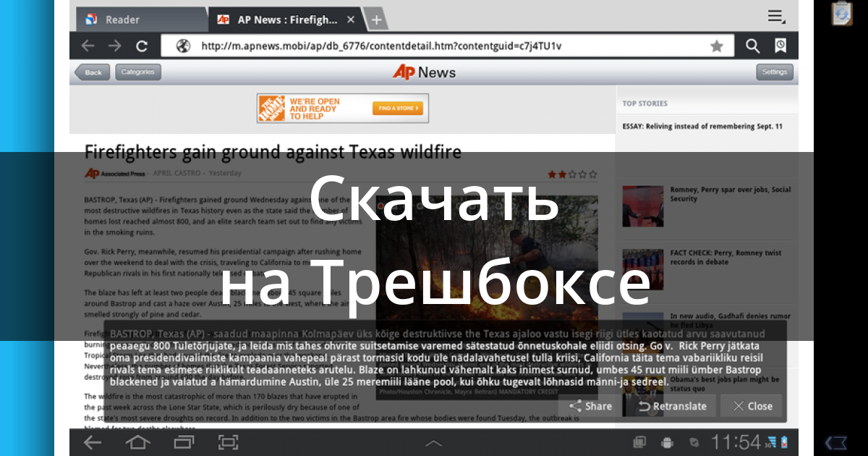Open Android recent apps icon
Viewport: 868px width, 456px height.
(184, 442)
